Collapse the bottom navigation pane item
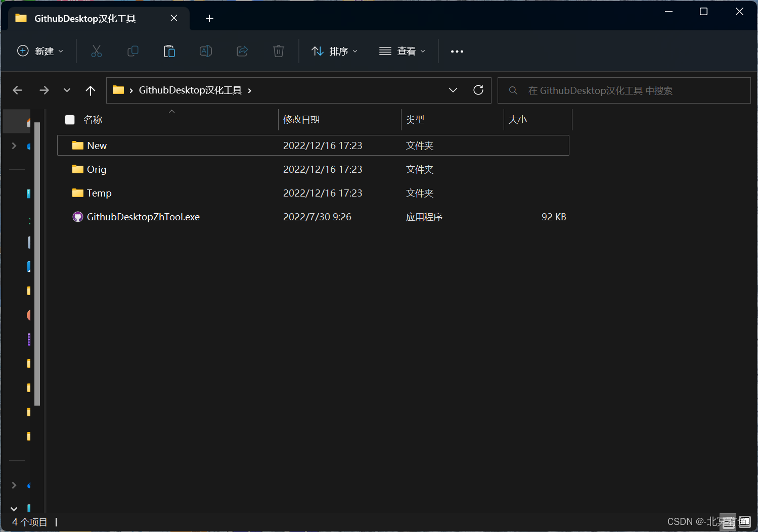 [x=14, y=509]
